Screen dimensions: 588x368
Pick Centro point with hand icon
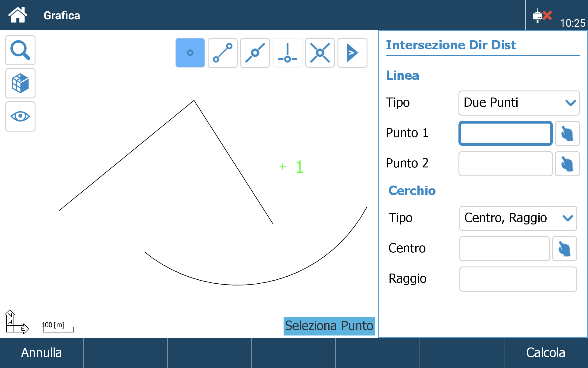pyautogui.click(x=564, y=248)
